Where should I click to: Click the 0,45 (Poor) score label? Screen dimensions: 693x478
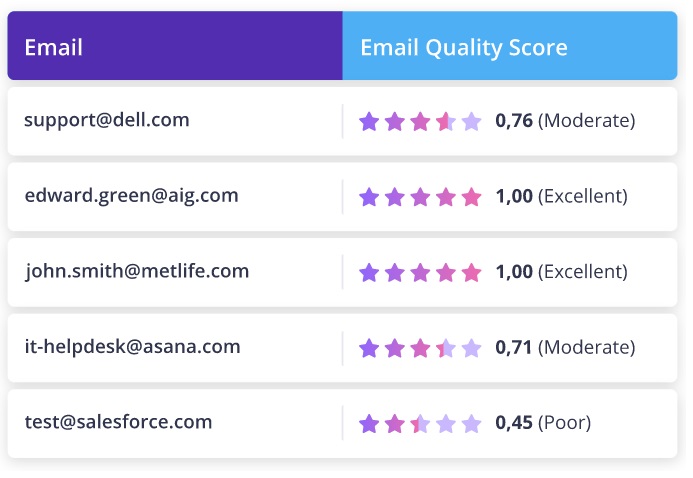tap(543, 423)
